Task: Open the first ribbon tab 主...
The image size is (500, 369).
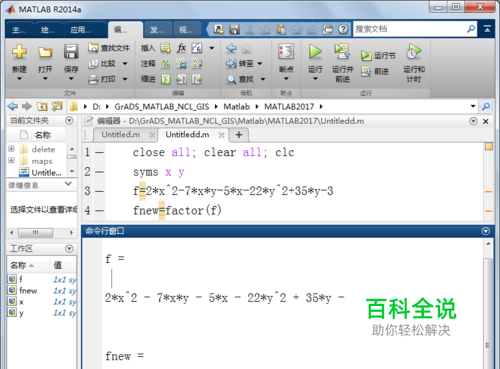Action: (x=19, y=30)
